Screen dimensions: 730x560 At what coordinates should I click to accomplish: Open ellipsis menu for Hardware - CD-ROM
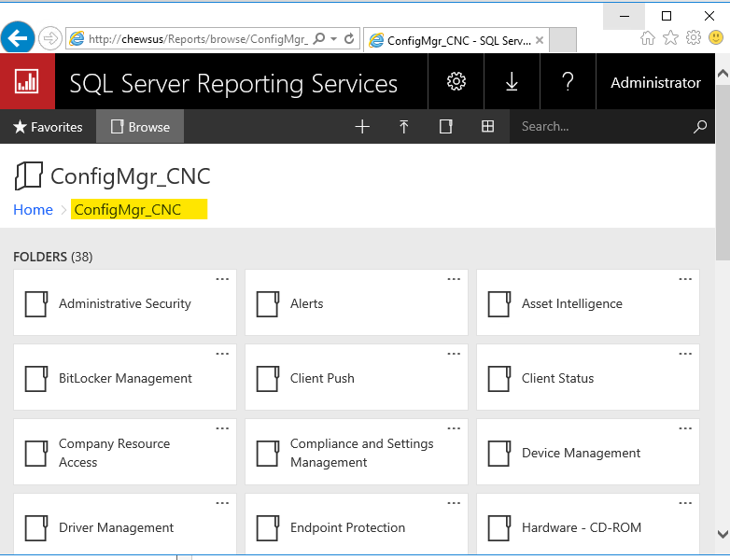tap(685, 503)
